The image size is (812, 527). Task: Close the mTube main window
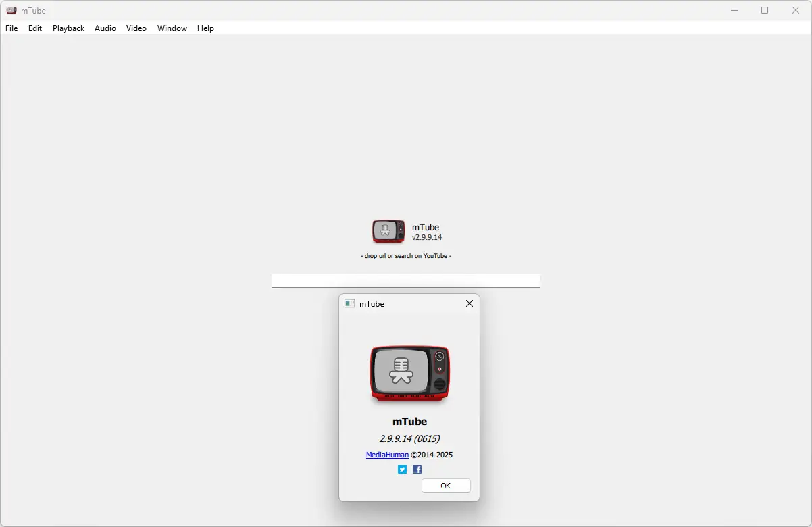(796, 10)
